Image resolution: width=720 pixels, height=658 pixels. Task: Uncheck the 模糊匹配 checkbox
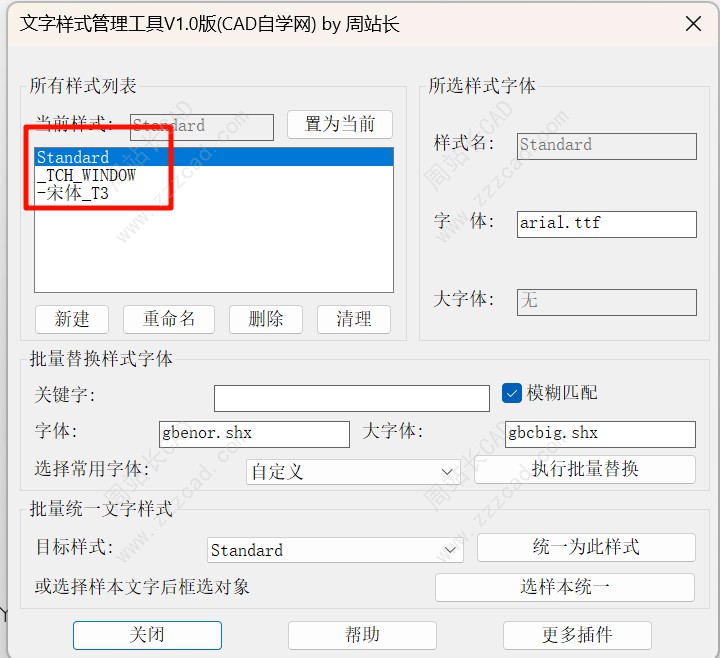(x=512, y=393)
